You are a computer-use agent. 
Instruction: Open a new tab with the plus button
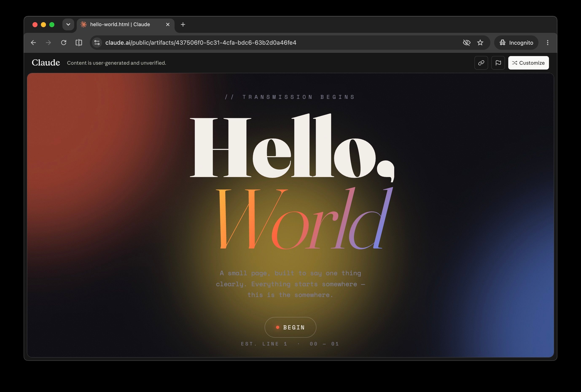(183, 24)
